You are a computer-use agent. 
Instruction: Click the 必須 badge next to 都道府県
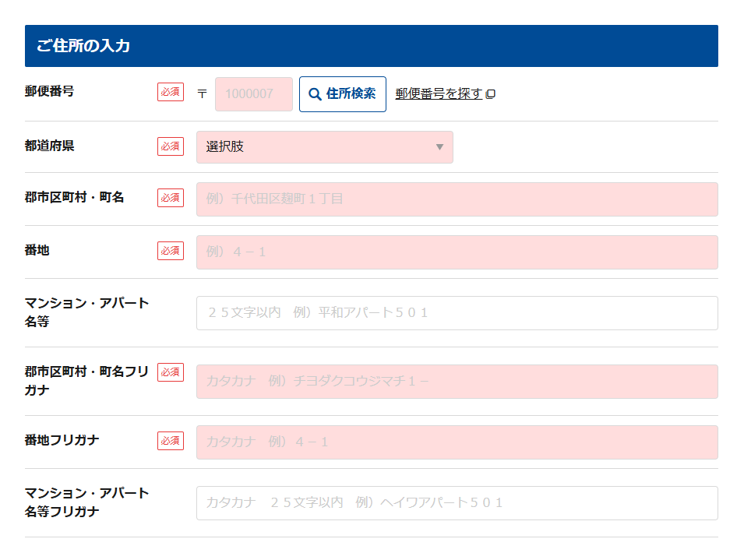[170, 146]
